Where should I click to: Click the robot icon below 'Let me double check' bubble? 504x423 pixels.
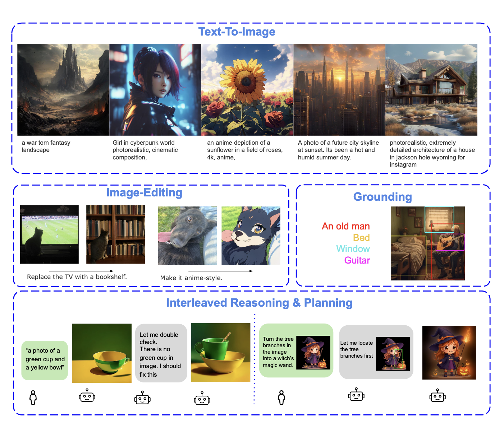[x=142, y=398]
